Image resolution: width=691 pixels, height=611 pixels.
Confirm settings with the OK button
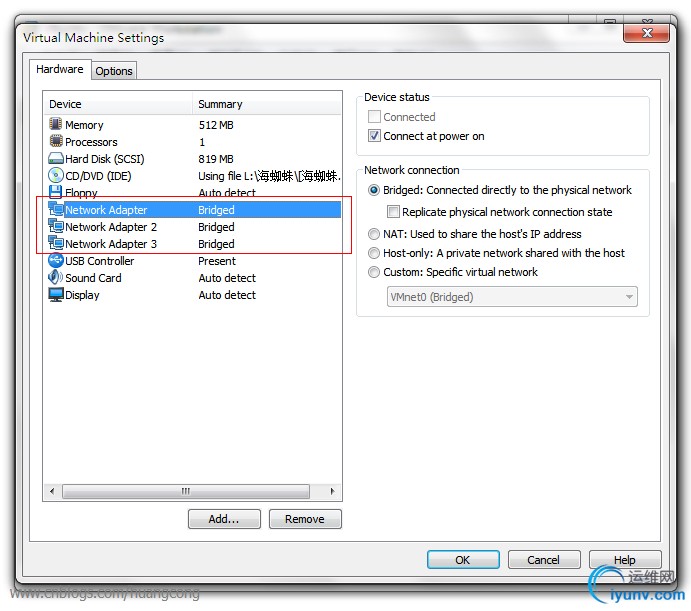pyautogui.click(x=463, y=559)
